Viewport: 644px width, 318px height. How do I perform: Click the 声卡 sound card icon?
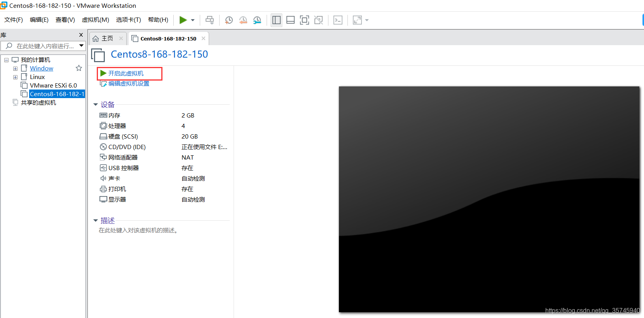103,178
